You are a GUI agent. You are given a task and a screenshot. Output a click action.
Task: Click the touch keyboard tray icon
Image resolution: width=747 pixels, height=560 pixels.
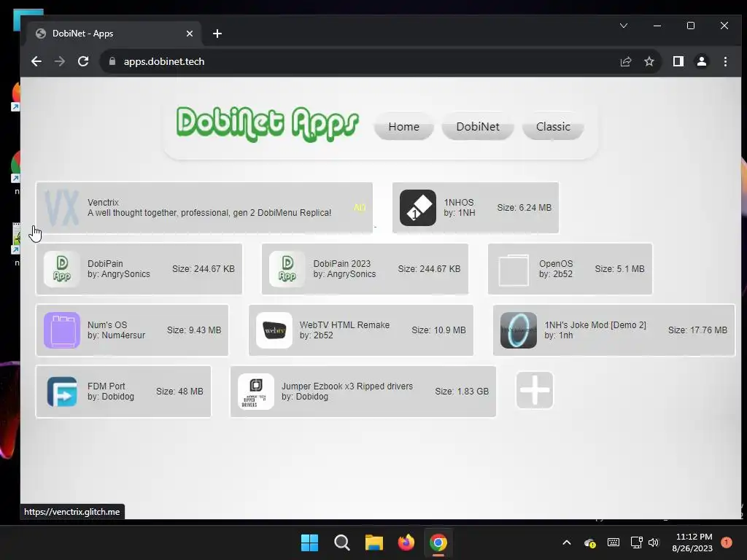(x=614, y=542)
